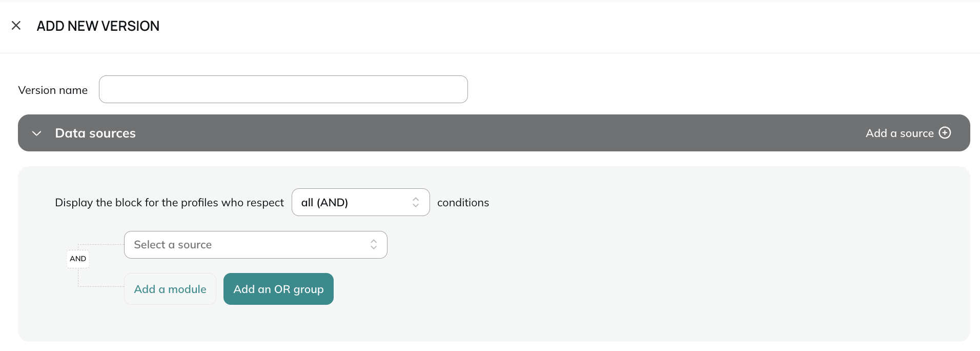Add a module to the conditions

[x=170, y=289]
